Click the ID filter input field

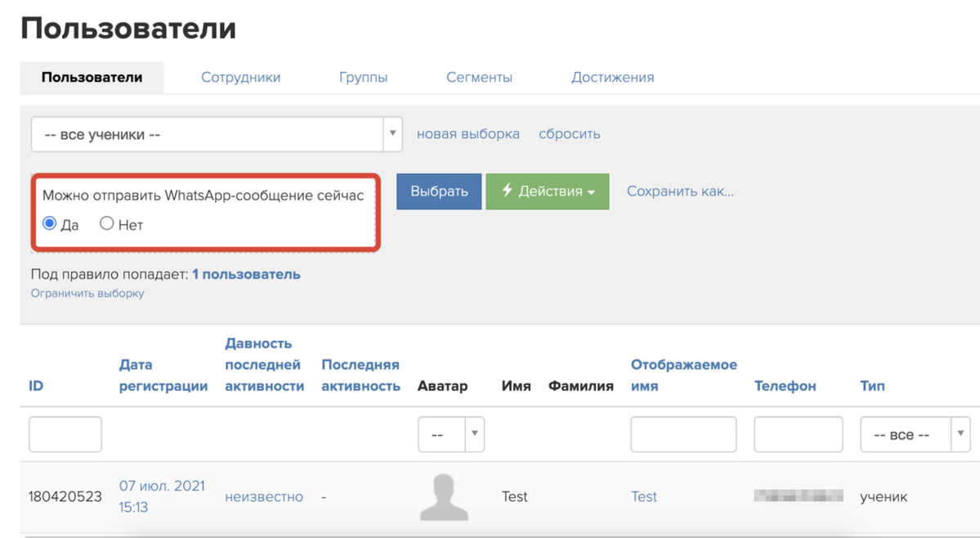[65, 434]
